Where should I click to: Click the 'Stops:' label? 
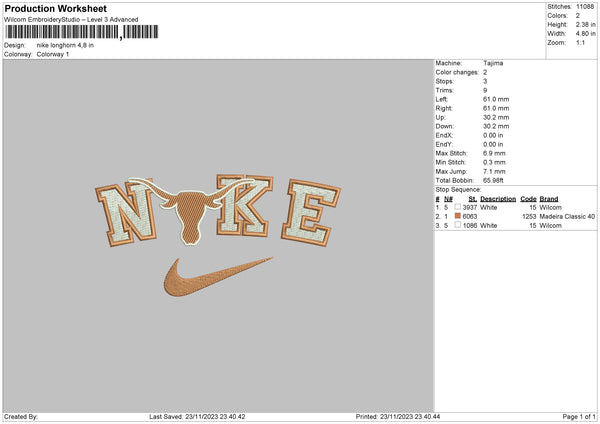(445, 82)
